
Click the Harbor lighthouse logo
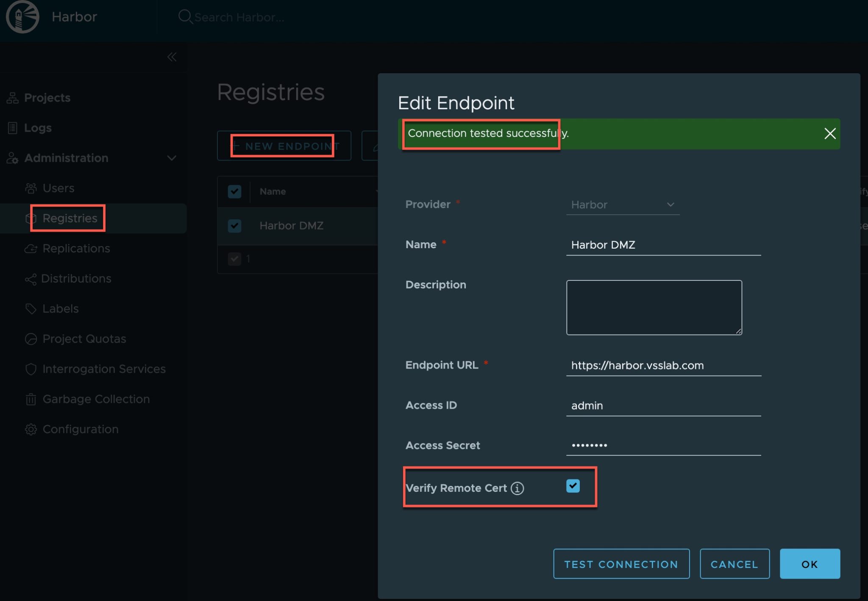(x=22, y=17)
